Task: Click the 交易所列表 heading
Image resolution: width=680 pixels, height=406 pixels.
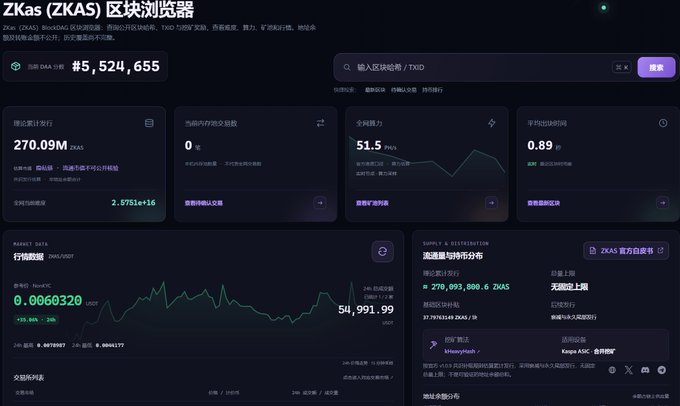Action: click(29, 378)
